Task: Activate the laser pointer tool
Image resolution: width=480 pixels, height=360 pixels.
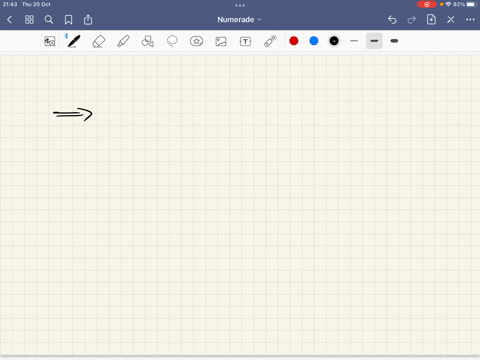Action: (x=270, y=41)
